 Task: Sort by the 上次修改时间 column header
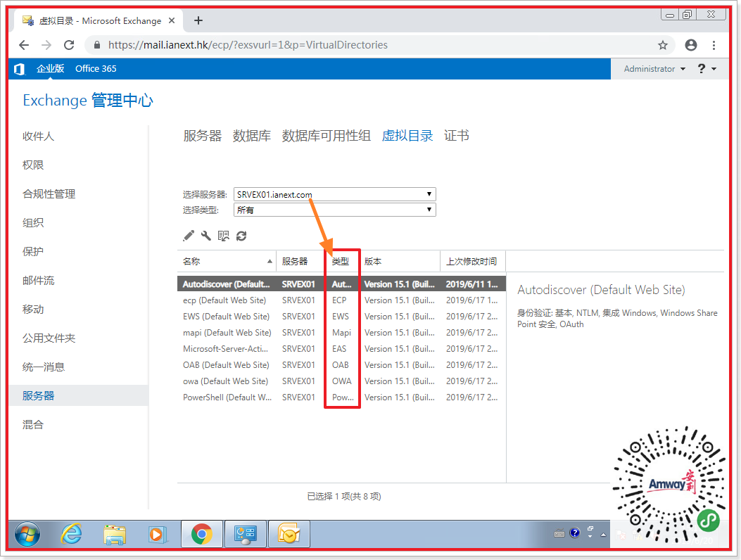[473, 261]
